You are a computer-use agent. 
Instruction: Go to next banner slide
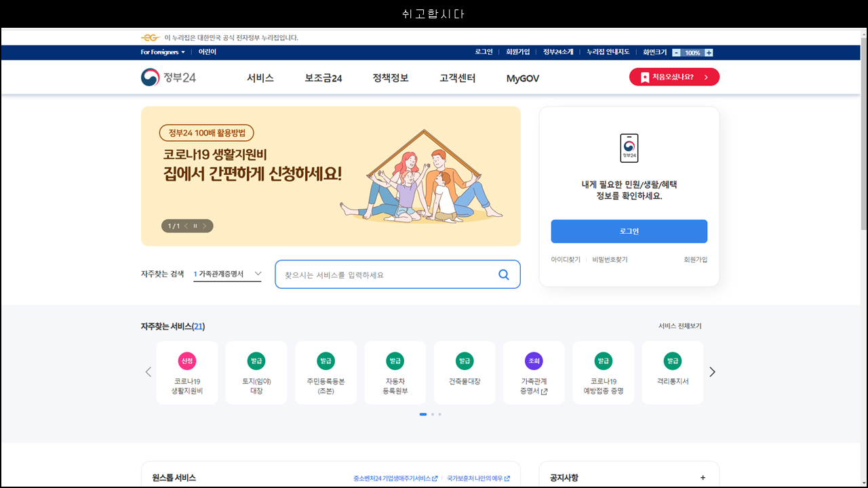(204, 226)
